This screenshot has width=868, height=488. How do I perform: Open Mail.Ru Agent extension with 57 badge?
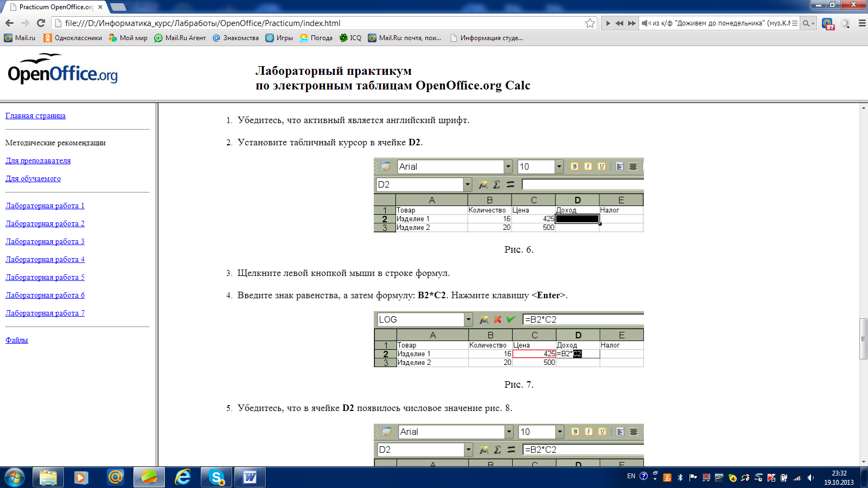click(x=827, y=24)
